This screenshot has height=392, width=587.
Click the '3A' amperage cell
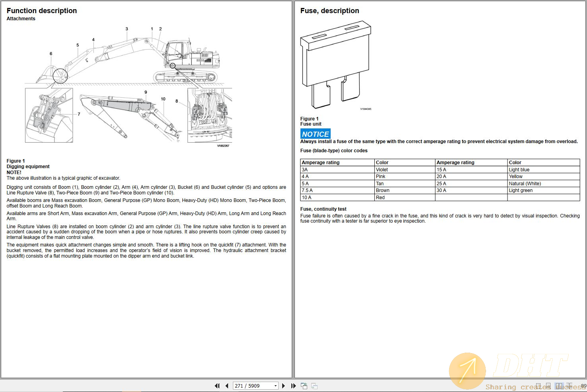tap(337, 169)
